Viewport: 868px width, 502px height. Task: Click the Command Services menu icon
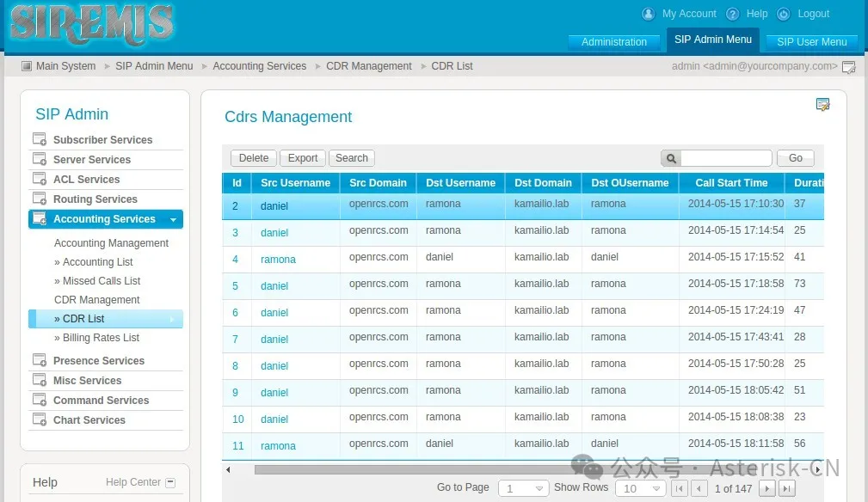point(40,401)
